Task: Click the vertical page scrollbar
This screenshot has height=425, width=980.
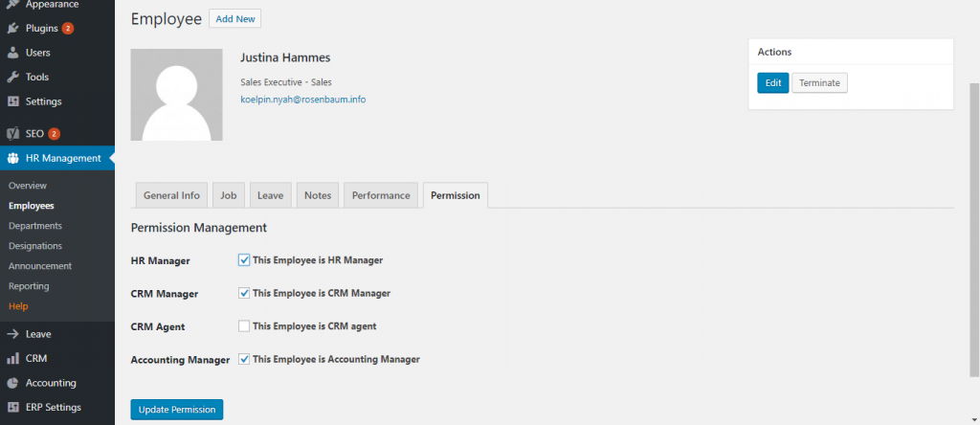Action: (x=974, y=230)
